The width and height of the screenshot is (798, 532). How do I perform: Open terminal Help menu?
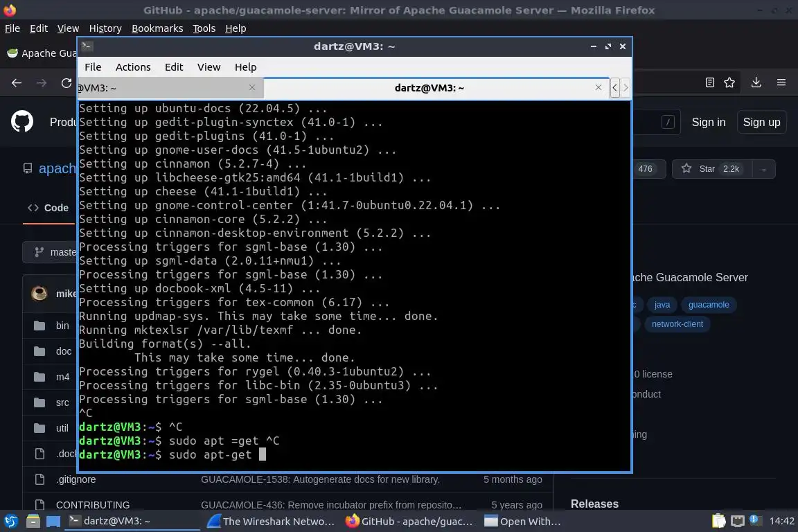[x=245, y=67]
